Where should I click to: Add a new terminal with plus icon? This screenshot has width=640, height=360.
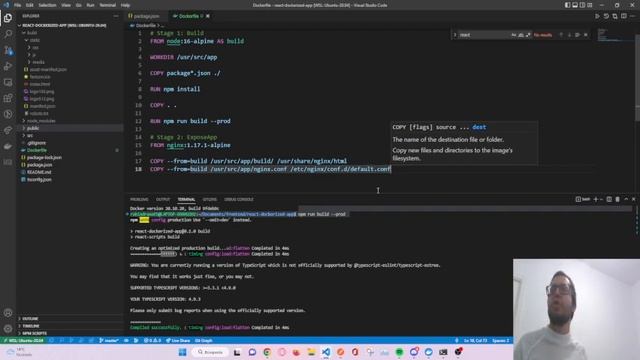596,199
